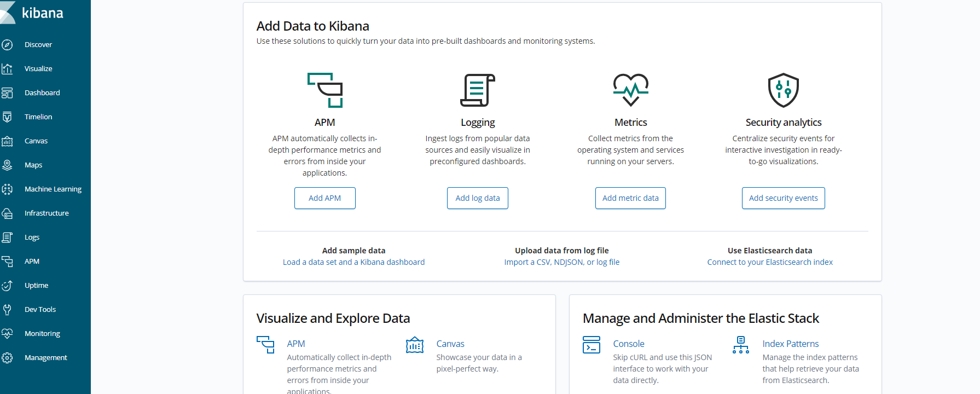Screen dimensions: 980x394
Task: Open the Dashboard icon in sidebar
Action: [x=7, y=93]
